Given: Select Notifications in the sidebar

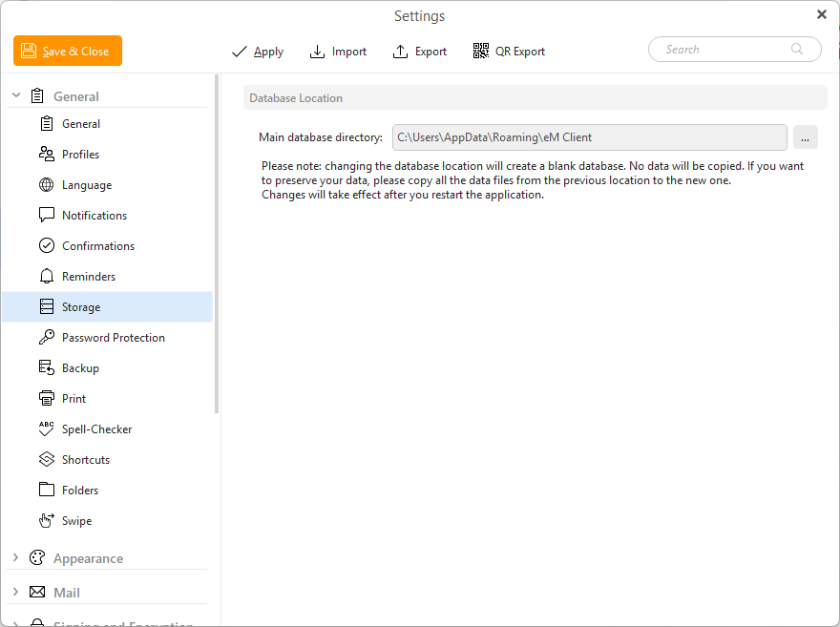Looking at the screenshot, I should coord(107,216).
